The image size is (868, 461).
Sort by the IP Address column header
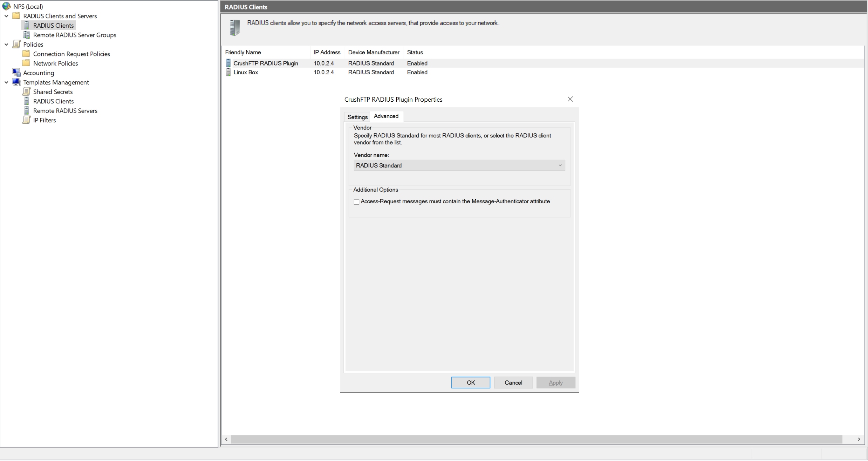pos(327,52)
